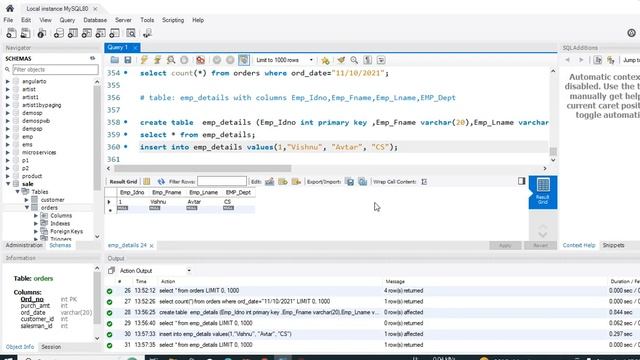Click the open SQL script toolbar icon
This screenshot has height=360, width=640.
pyautogui.click(x=25, y=33)
